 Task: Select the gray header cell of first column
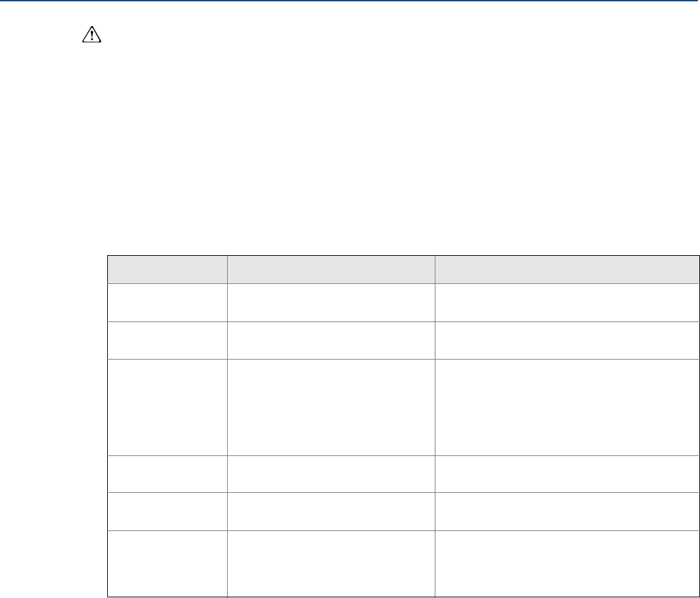click(167, 270)
